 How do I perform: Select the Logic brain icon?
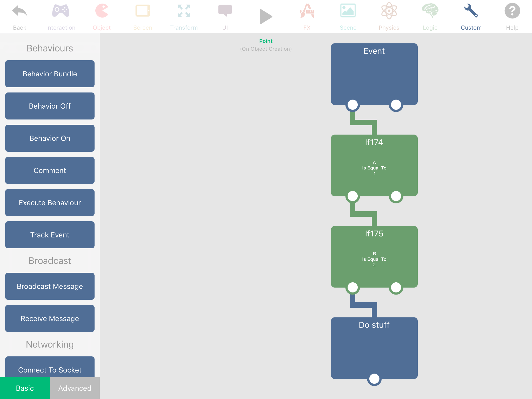point(430,12)
